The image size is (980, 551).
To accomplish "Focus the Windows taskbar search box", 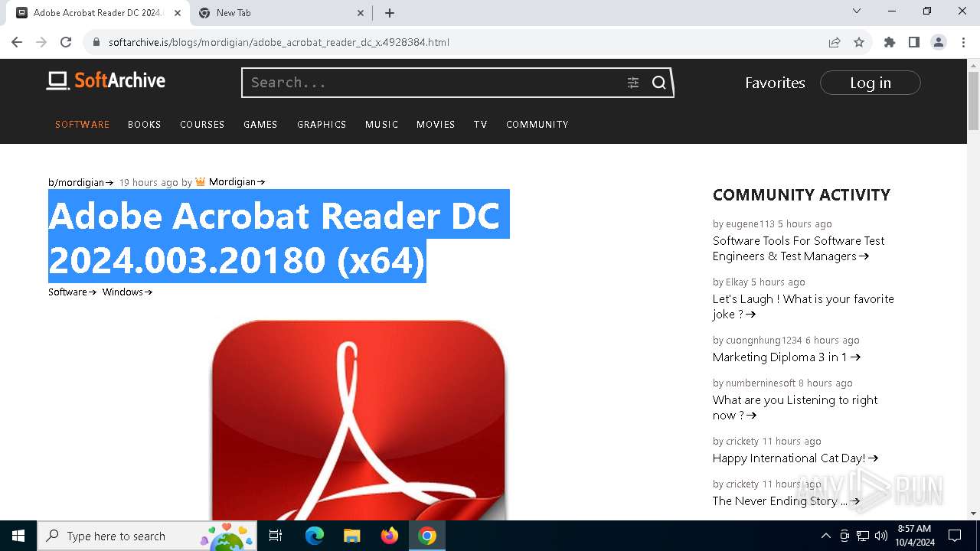I will 146,536.
